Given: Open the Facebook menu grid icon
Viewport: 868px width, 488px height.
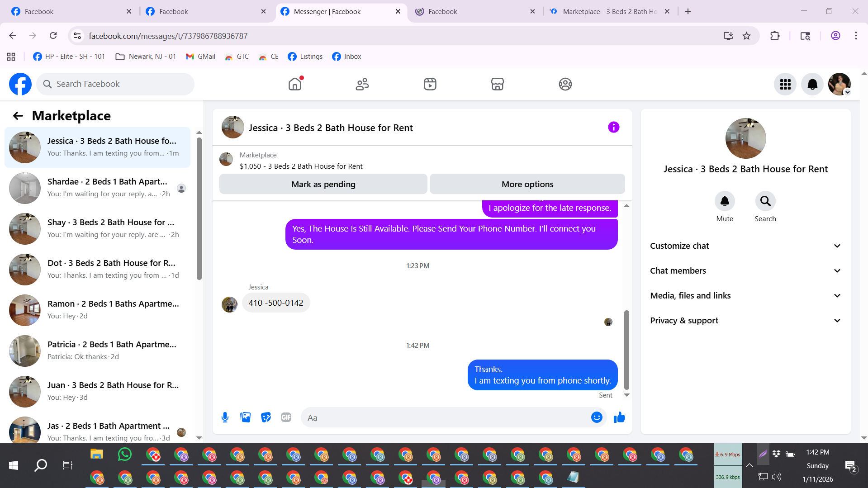Looking at the screenshot, I should [785, 84].
